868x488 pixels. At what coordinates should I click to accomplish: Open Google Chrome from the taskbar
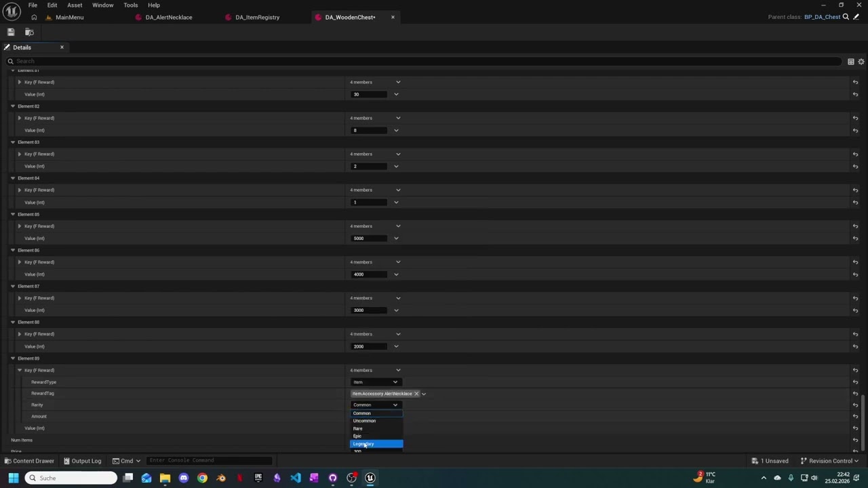(x=202, y=478)
